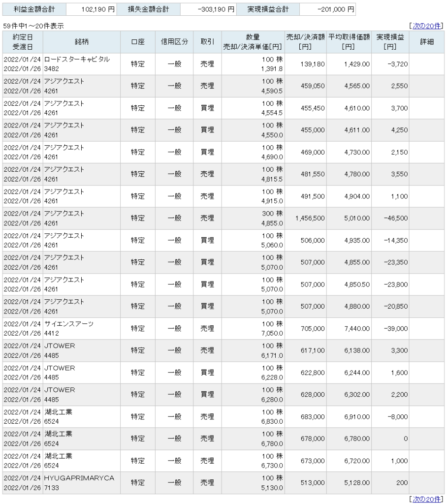Select the -20,850 realized loss value

tap(396, 306)
